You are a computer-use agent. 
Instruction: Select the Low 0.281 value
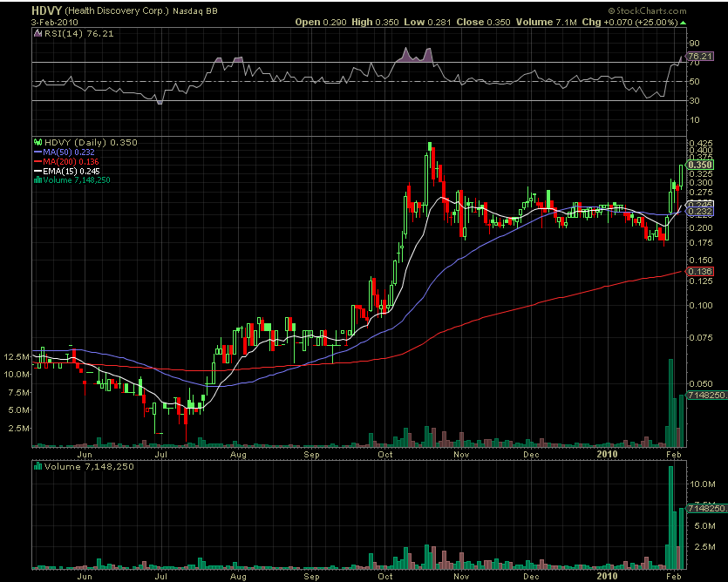[x=426, y=23]
